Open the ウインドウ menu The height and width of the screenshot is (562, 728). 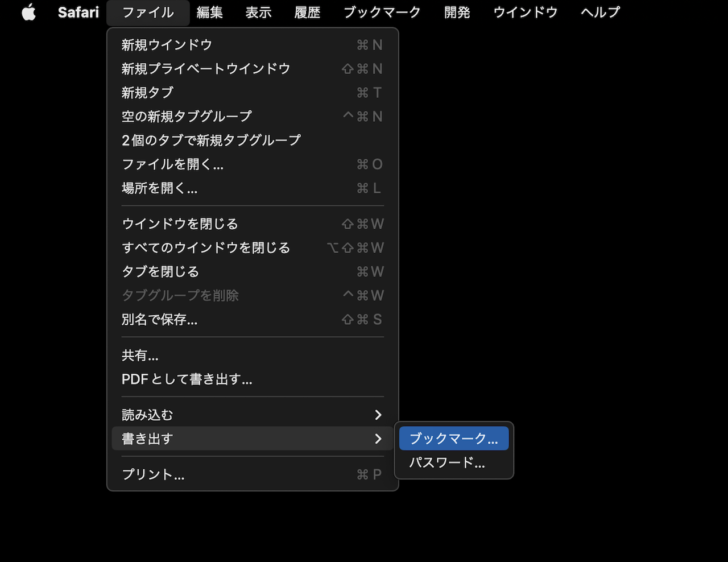(525, 13)
